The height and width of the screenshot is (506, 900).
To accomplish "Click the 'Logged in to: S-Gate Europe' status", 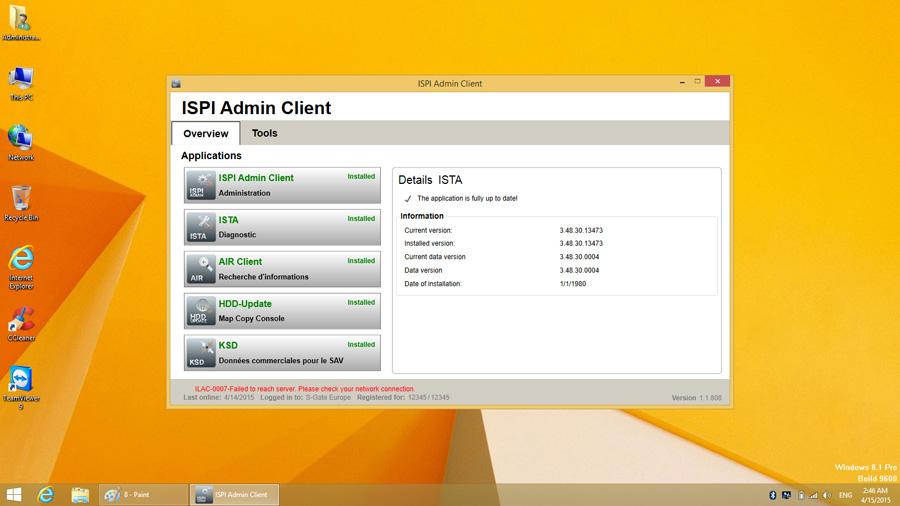I will [x=305, y=397].
